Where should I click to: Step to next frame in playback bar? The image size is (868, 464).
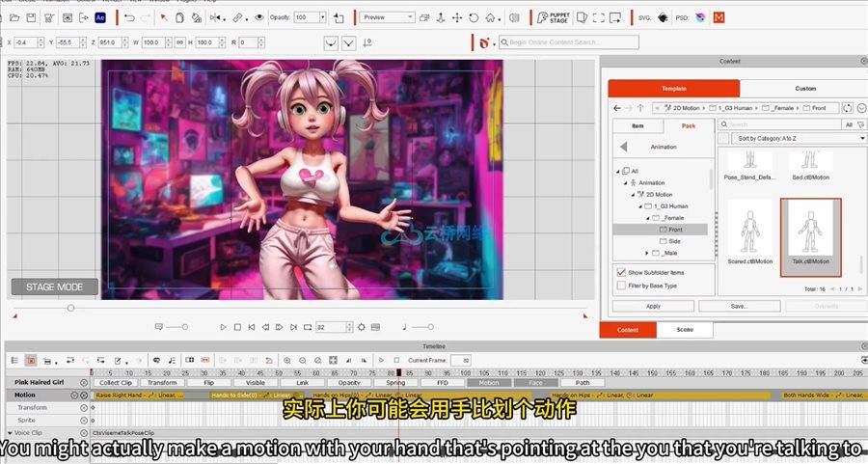[279, 327]
